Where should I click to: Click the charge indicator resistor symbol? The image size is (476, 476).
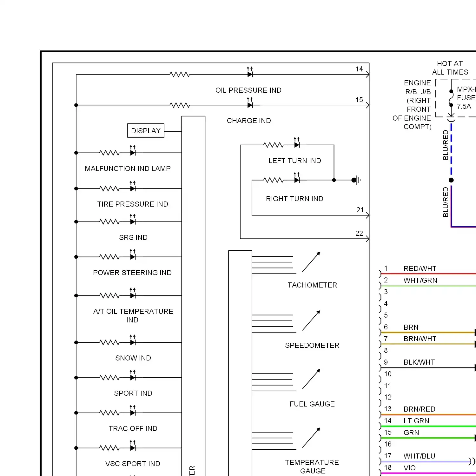pyautogui.click(x=180, y=105)
